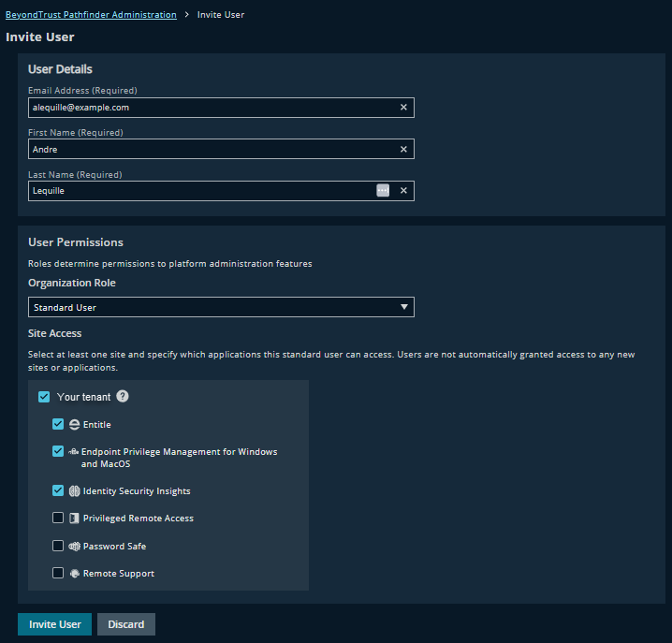
Task: Click Endpoint Privilege Management for Windows label
Action: coord(179,458)
